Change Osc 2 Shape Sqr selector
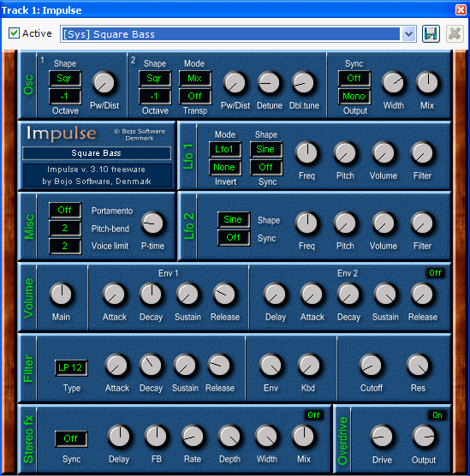This screenshot has width=470, height=476. [x=155, y=79]
